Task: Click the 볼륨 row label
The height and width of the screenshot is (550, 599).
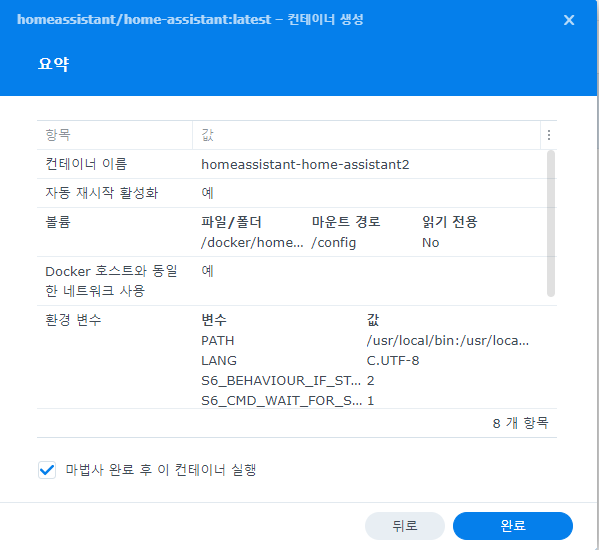Action: [58, 222]
